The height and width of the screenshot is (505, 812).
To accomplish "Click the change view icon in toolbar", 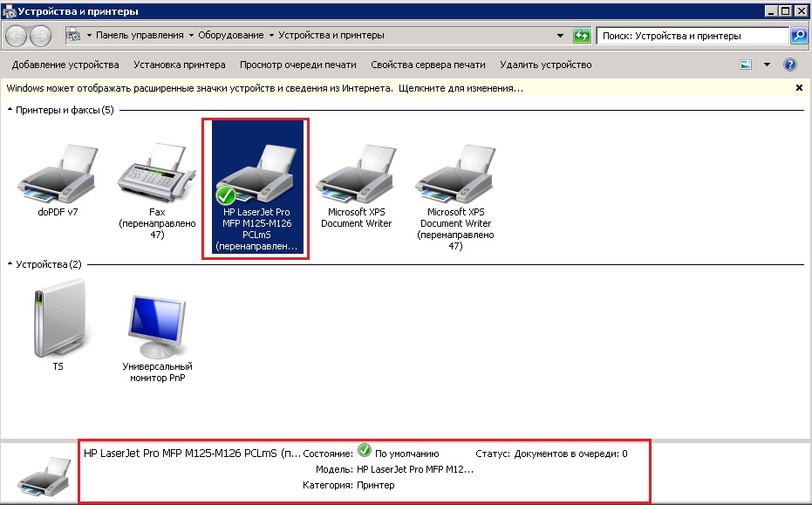I will pyautogui.click(x=746, y=65).
